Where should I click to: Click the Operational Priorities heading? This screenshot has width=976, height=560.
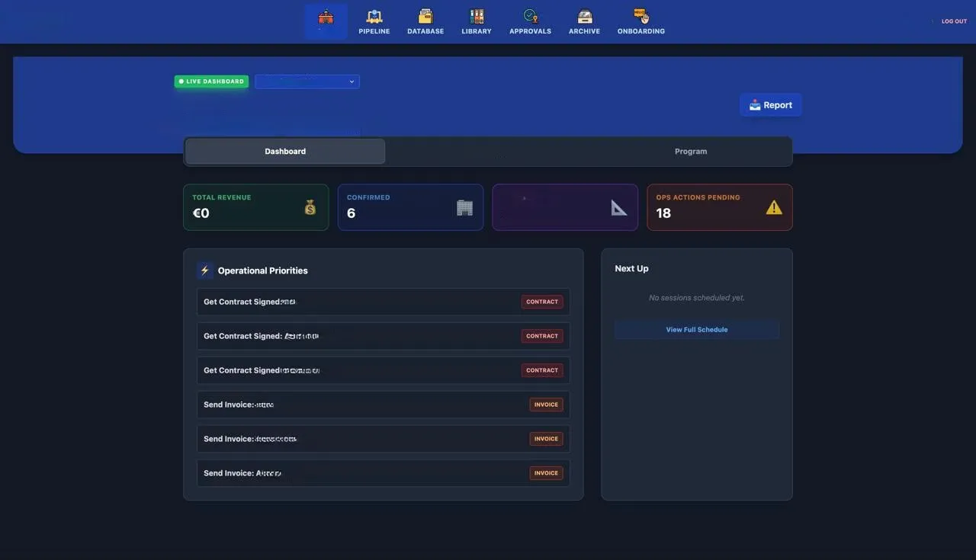coord(263,270)
